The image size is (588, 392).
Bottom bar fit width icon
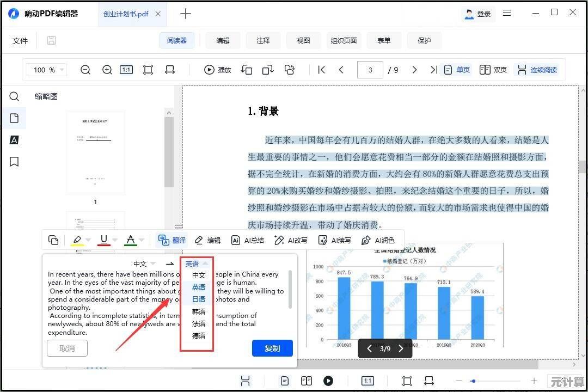(x=429, y=381)
